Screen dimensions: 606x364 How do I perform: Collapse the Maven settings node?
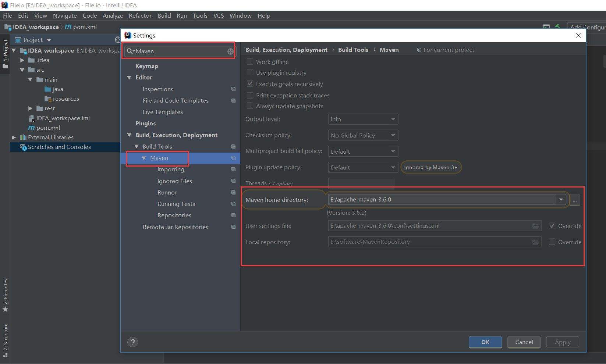144,158
